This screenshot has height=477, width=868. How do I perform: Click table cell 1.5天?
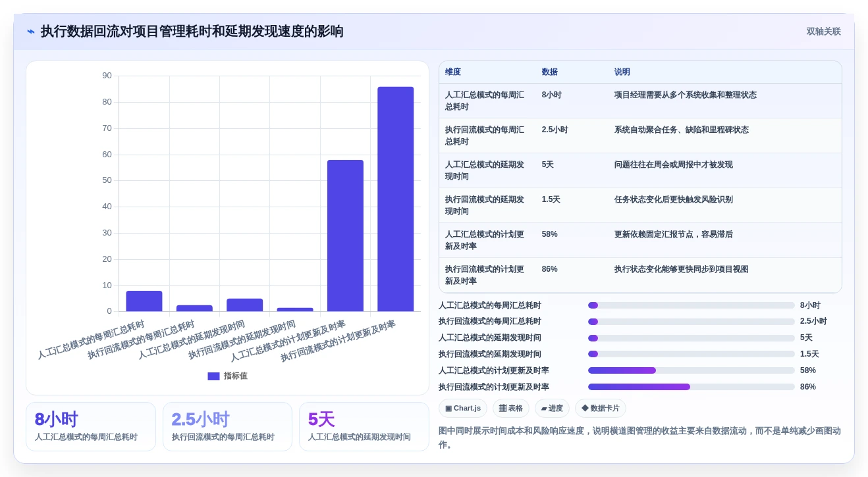coord(551,199)
